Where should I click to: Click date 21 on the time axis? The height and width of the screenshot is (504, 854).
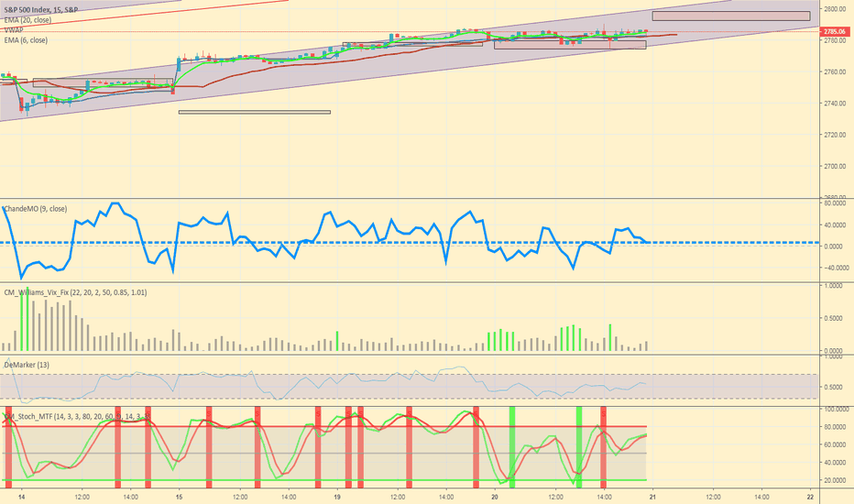pyautogui.click(x=652, y=497)
